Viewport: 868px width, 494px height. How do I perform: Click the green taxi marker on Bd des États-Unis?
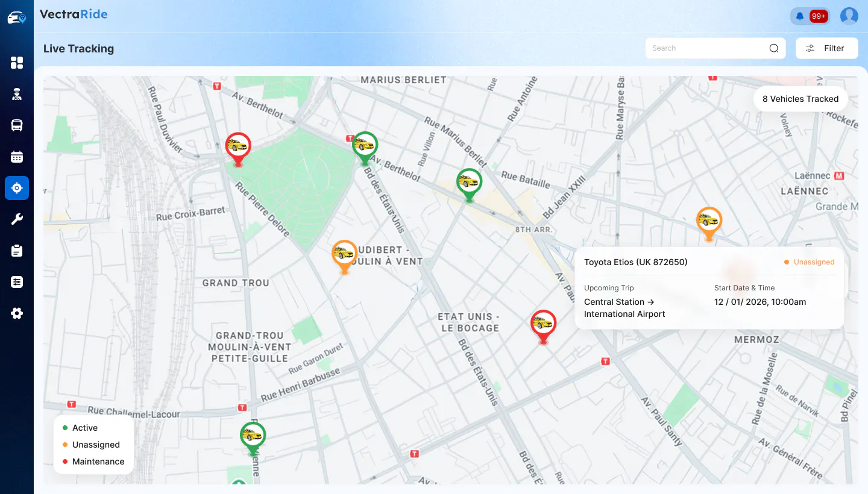[x=365, y=148]
